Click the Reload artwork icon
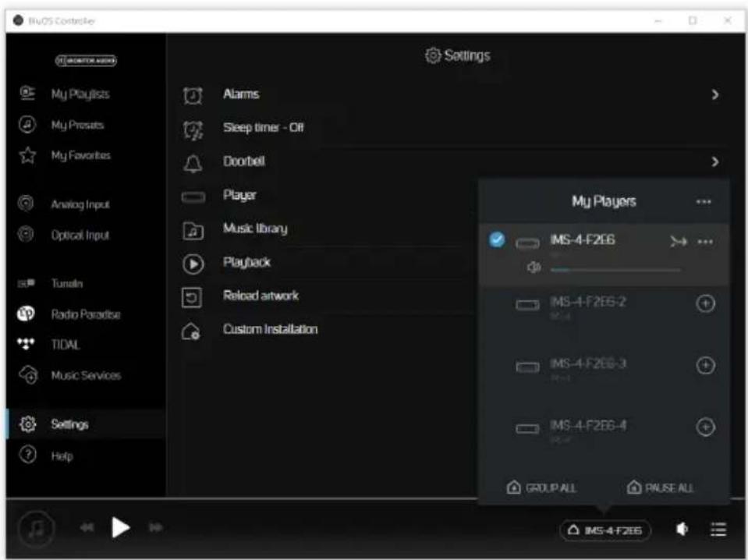748x560 pixels. (192, 298)
